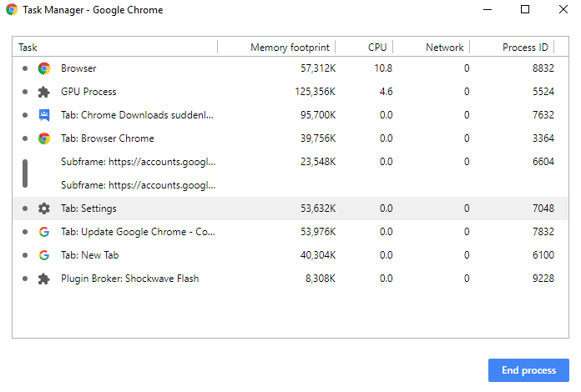Screen dimensions: 581x392
Task: Sort by the Network column header
Action: (445, 48)
